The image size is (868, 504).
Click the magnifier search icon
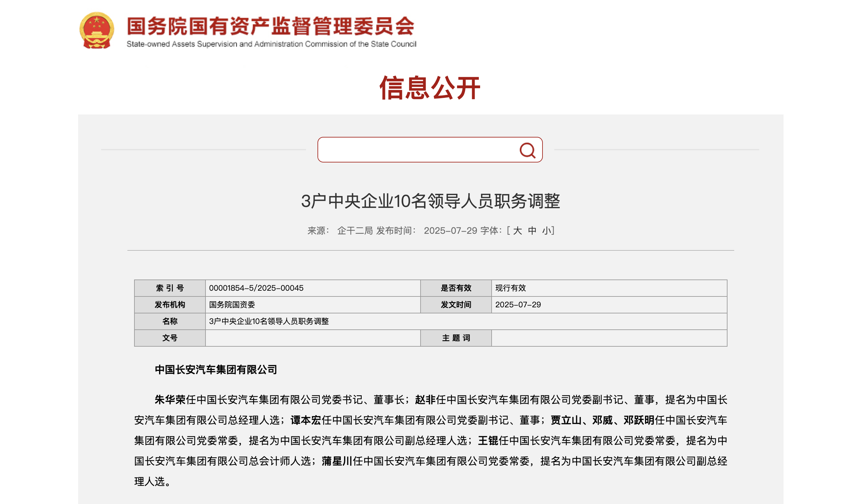click(527, 150)
